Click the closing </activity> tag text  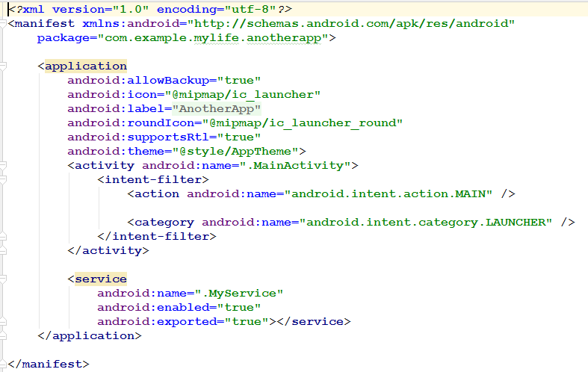(108, 251)
